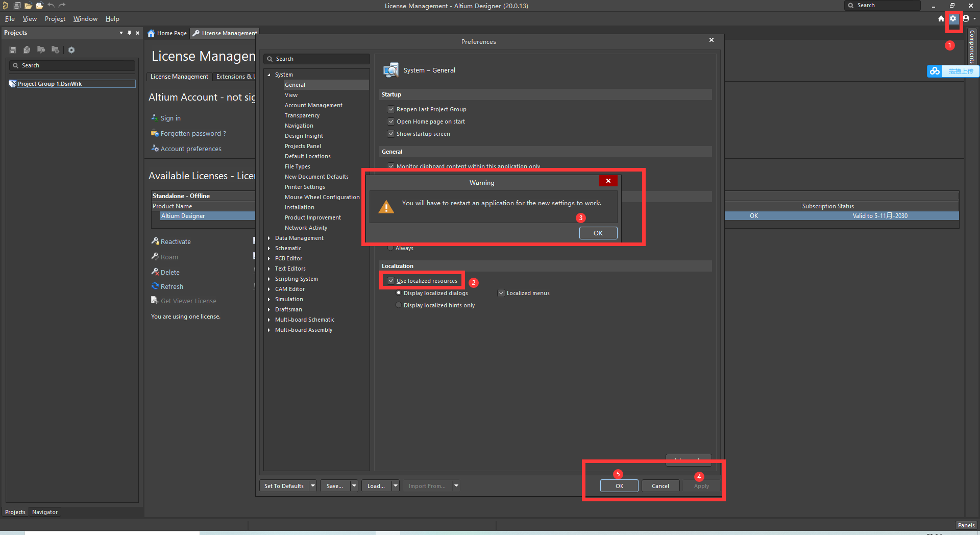Expand the Data Management tree node
Viewport: 980px width, 535px height.
pos(269,238)
